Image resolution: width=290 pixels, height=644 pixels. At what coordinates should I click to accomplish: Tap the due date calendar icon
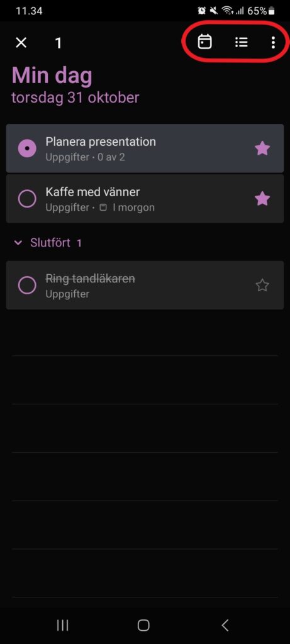click(204, 42)
